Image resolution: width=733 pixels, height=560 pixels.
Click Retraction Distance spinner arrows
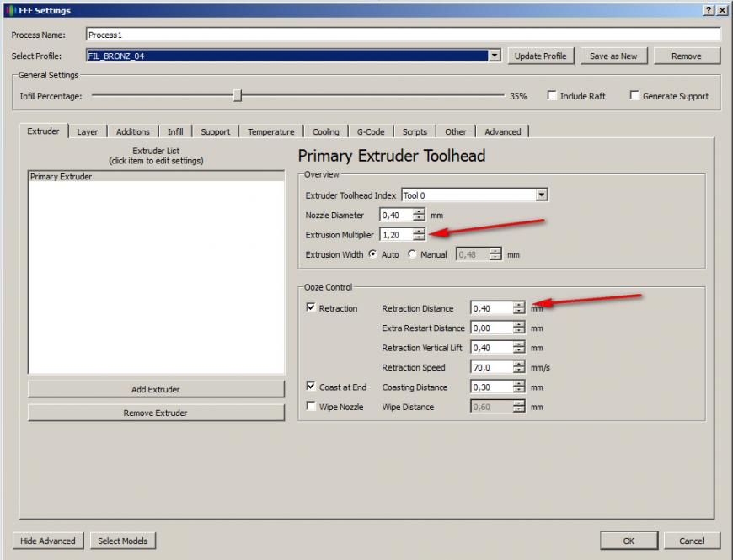pyautogui.click(x=519, y=308)
